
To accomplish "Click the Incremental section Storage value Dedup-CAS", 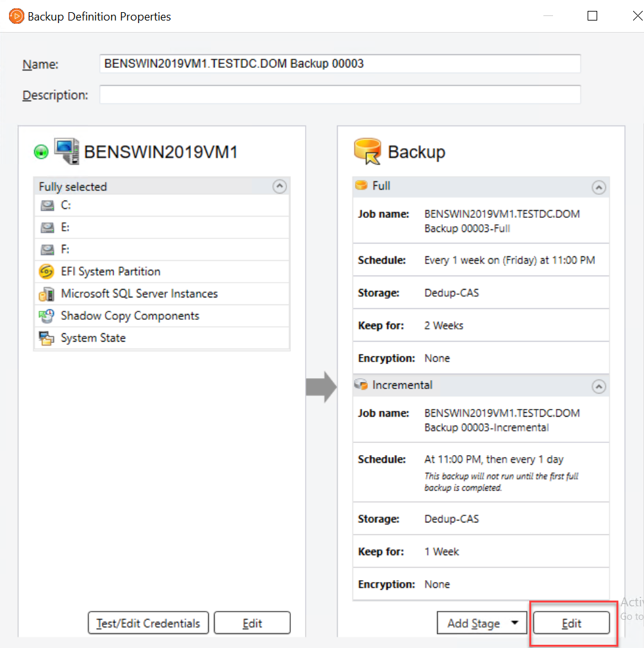I will coord(452,519).
